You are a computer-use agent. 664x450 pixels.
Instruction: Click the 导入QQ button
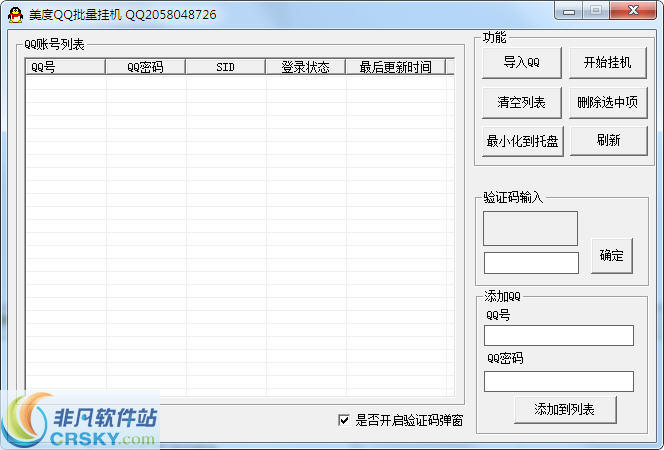point(522,63)
